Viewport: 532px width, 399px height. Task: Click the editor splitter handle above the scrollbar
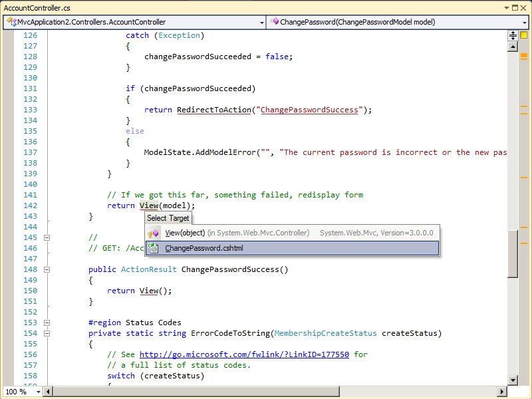tap(513, 35)
